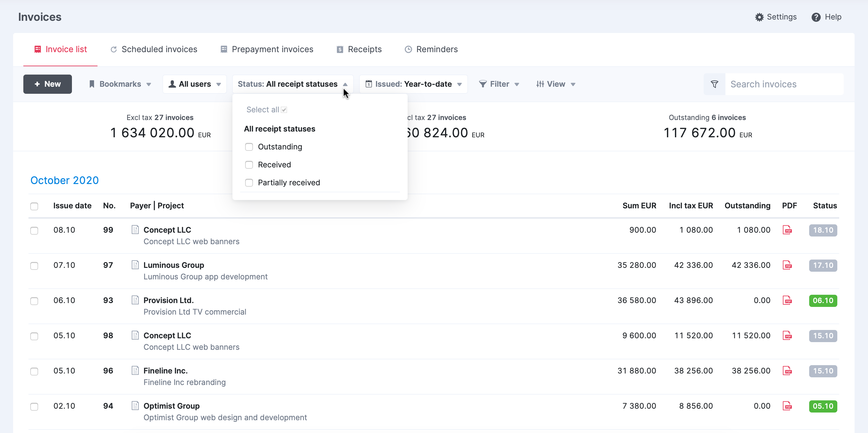Image resolution: width=868 pixels, height=433 pixels.
Task: Click document icon beside invoice 99 Concept LLC
Action: 135,230
